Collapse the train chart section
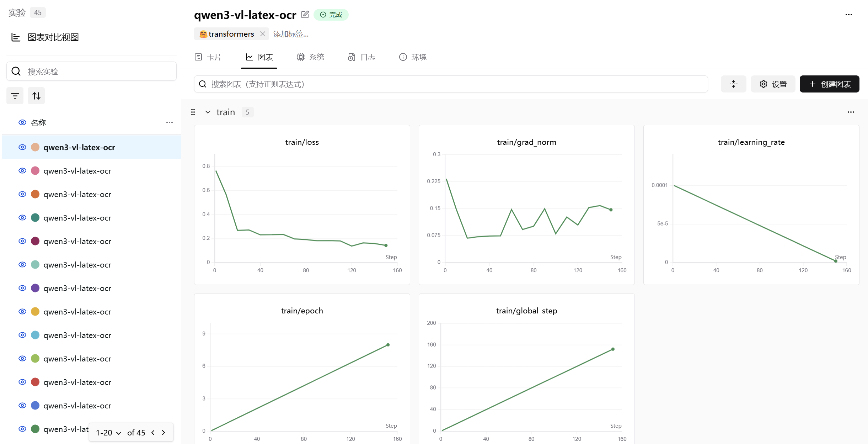Image resolution: width=868 pixels, height=444 pixels. point(208,112)
